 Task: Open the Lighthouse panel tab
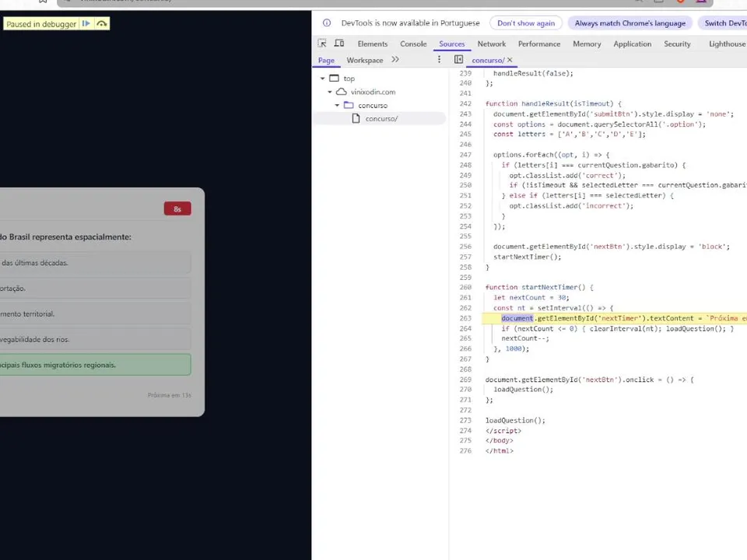pyautogui.click(x=727, y=44)
